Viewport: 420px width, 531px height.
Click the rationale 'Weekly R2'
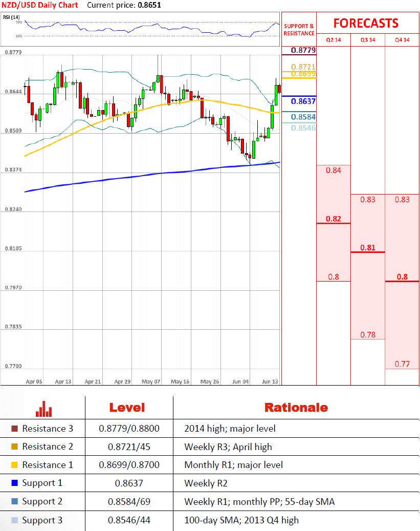point(206,483)
